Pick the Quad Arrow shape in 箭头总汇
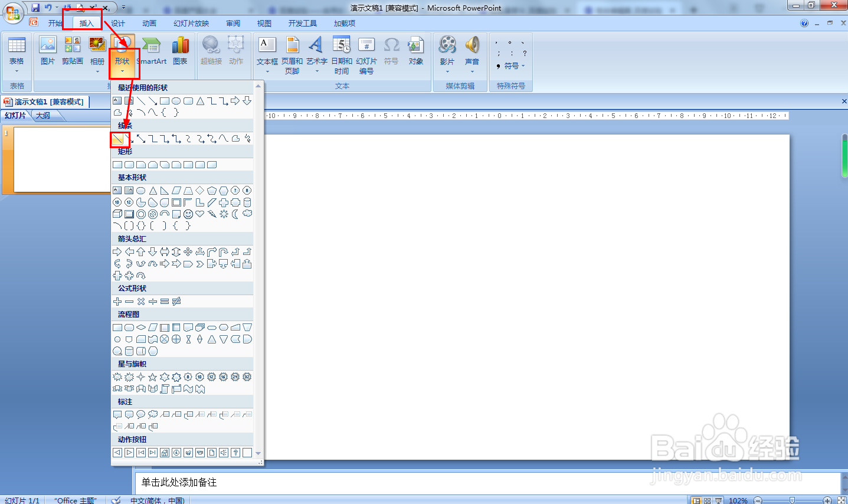This screenshot has width=848, height=504. tap(188, 252)
